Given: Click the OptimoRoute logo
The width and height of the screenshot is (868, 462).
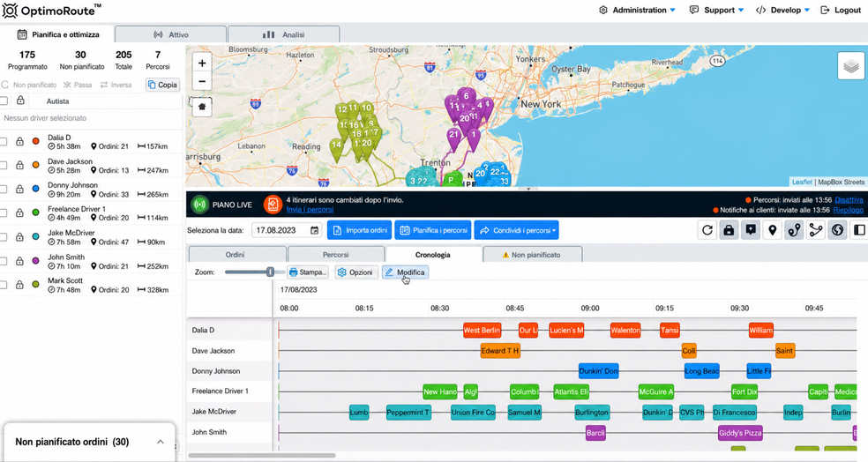Looking at the screenshot, I should click(51, 10).
